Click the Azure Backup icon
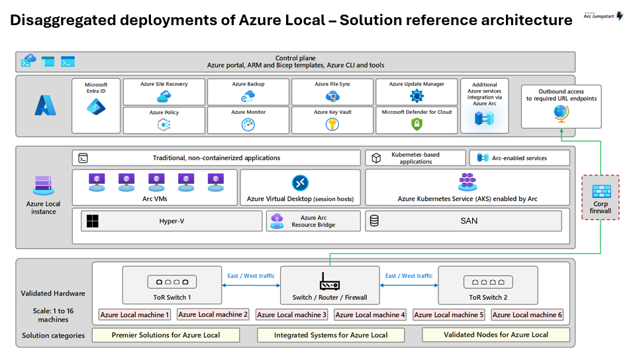 click(248, 97)
